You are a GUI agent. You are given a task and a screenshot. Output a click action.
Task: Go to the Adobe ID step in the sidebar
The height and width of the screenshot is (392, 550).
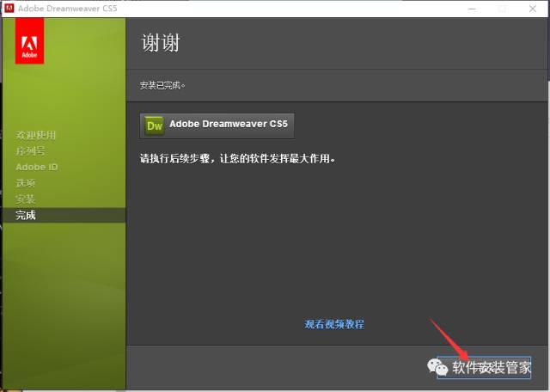[36, 167]
